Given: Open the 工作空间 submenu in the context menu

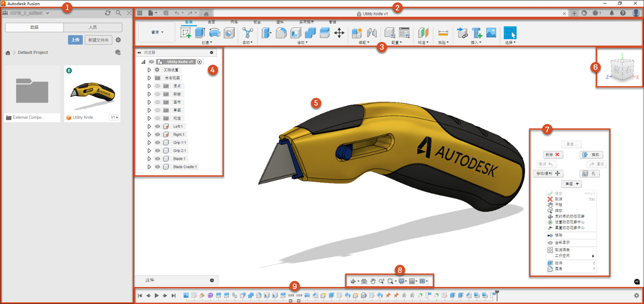Looking at the screenshot, I should 571,256.
